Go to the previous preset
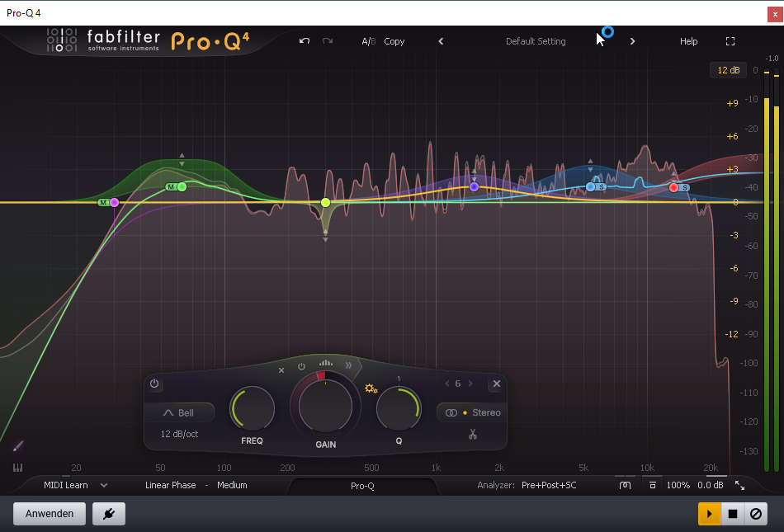Viewport: 784px width, 532px height. [441, 41]
